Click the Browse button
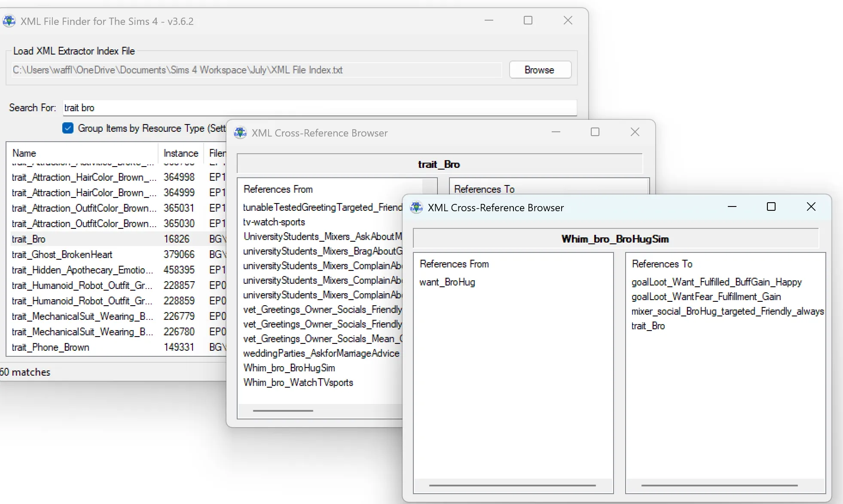Image resolution: width=843 pixels, height=504 pixels. pyautogui.click(x=540, y=70)
